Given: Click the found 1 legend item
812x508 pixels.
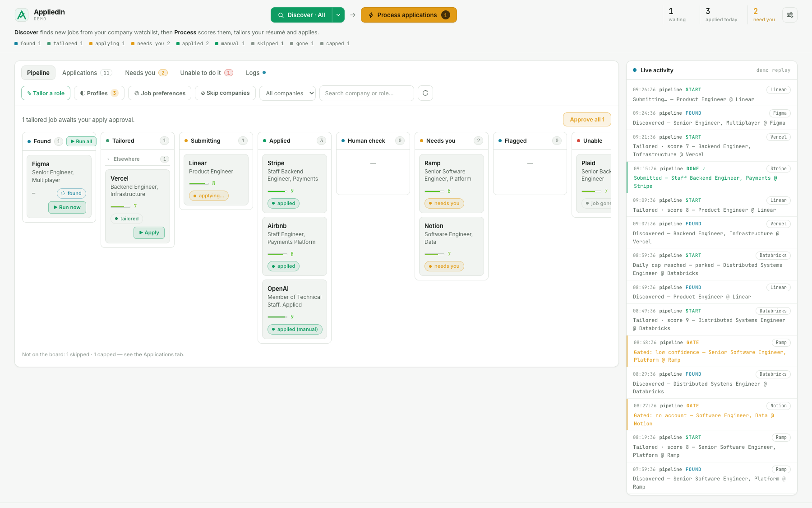Looking at the screenshot, I should (x=28, y=44).
